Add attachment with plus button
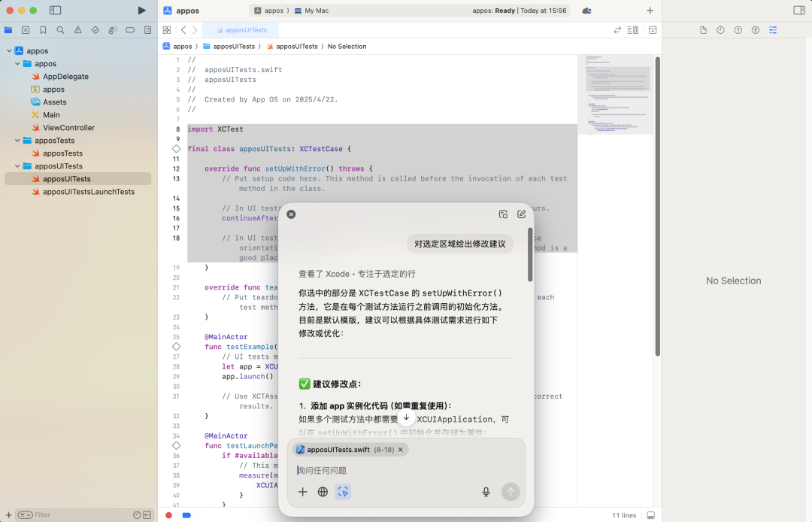Screen dimensions: 812x522 [x=303, y=492]
